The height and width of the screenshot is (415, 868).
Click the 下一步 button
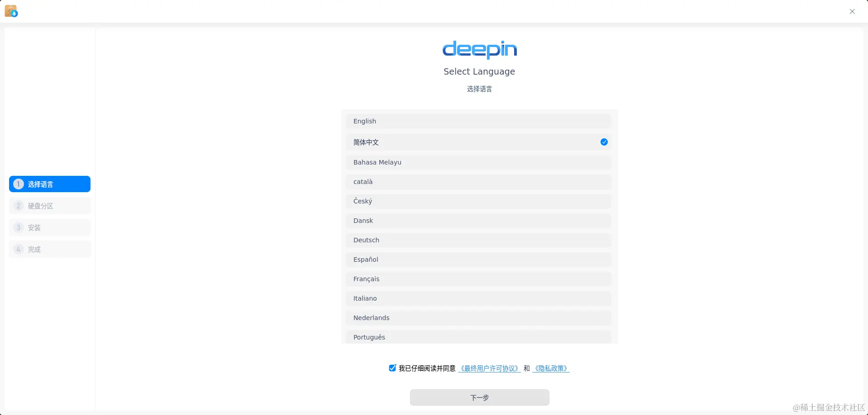[480, 397]
